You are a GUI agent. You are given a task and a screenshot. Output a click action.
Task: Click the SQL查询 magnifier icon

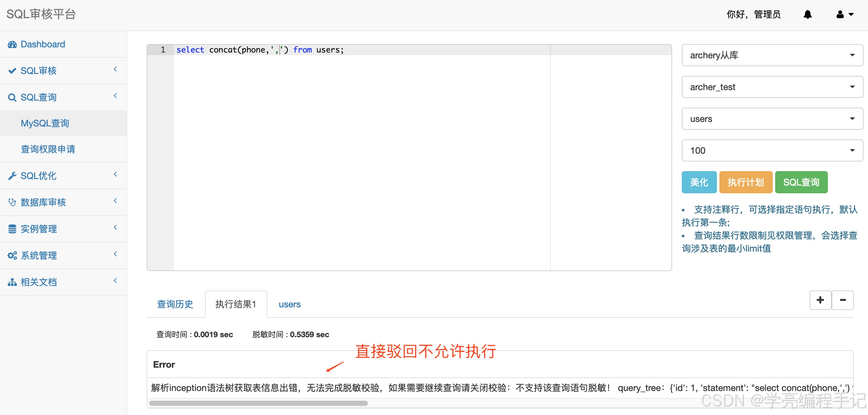point(12,97)
